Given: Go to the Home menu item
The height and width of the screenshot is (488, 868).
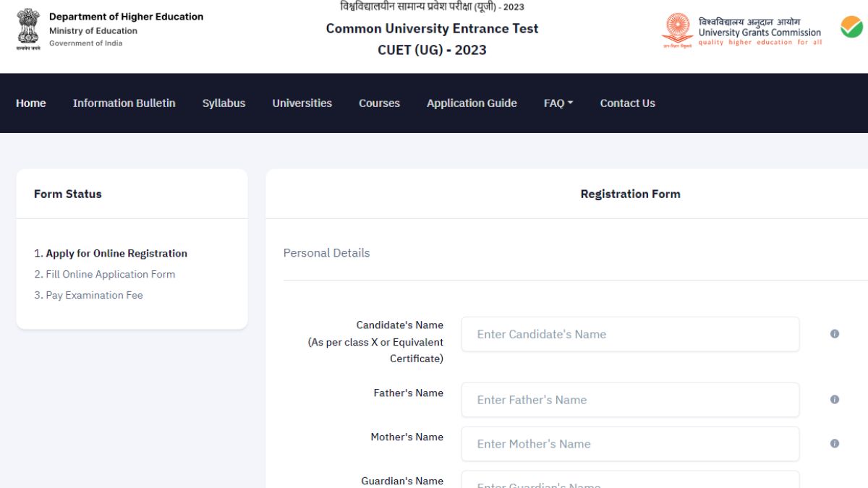Looking at the screenshot, I should click(x=30, y=103).
